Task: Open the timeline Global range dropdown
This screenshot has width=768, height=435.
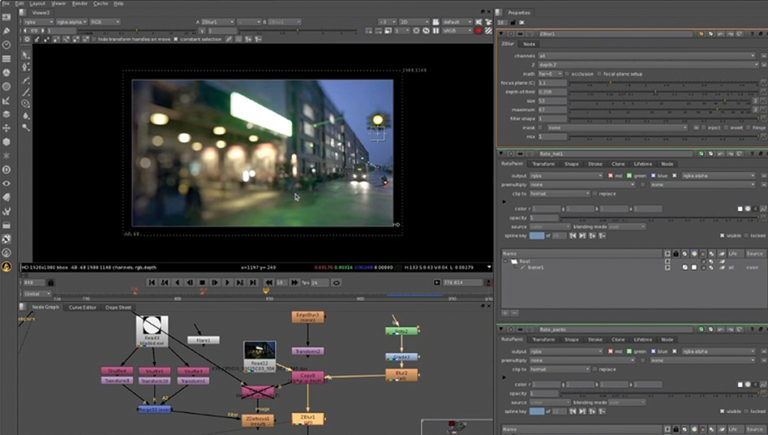Action: [37, 293]
